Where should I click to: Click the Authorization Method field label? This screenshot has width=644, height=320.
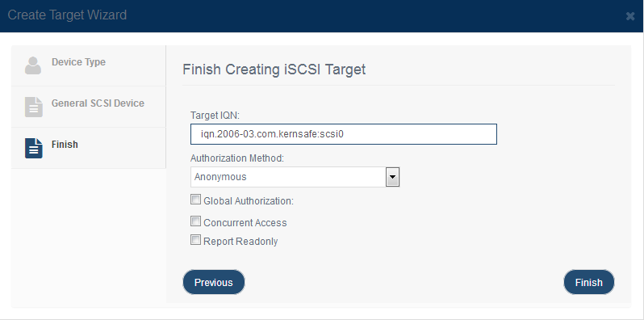point(237,158)
